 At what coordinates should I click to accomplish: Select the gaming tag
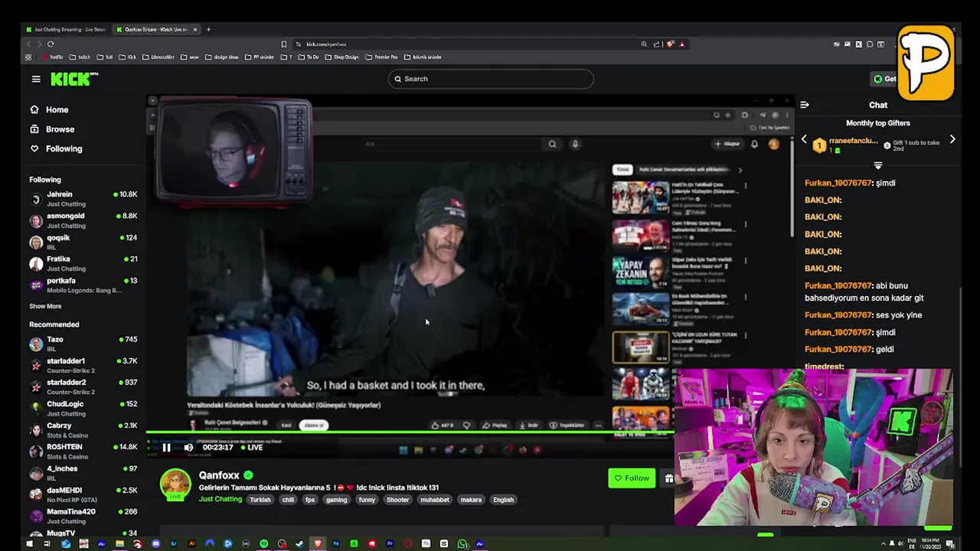(x=337, y=500)
